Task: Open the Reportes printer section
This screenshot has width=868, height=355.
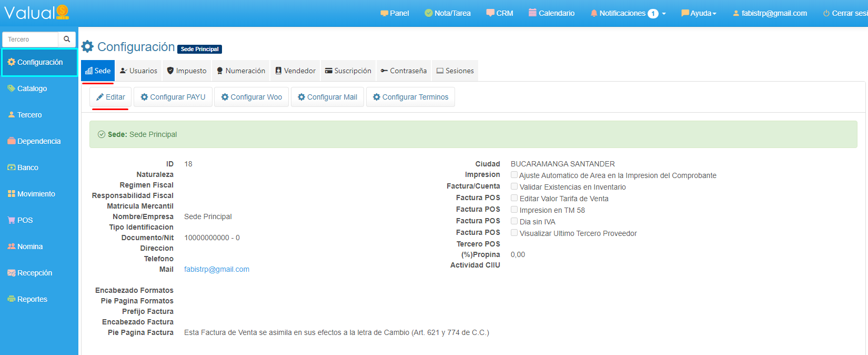Action: 32,299
